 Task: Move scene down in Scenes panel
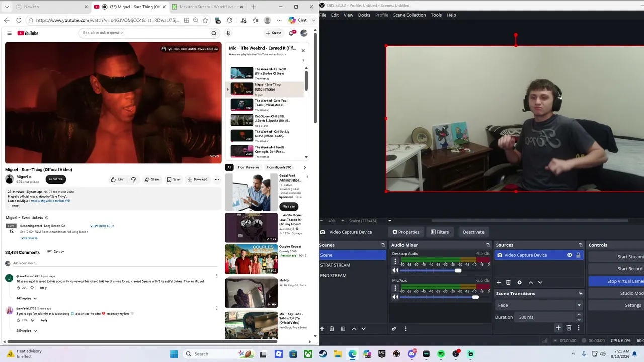(363, 329)
